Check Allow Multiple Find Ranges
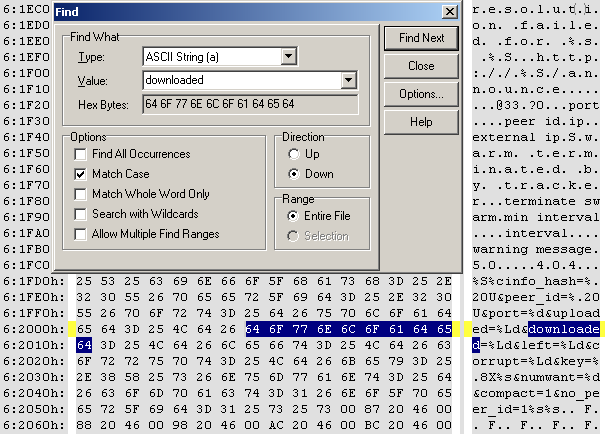 coord(81,234)
